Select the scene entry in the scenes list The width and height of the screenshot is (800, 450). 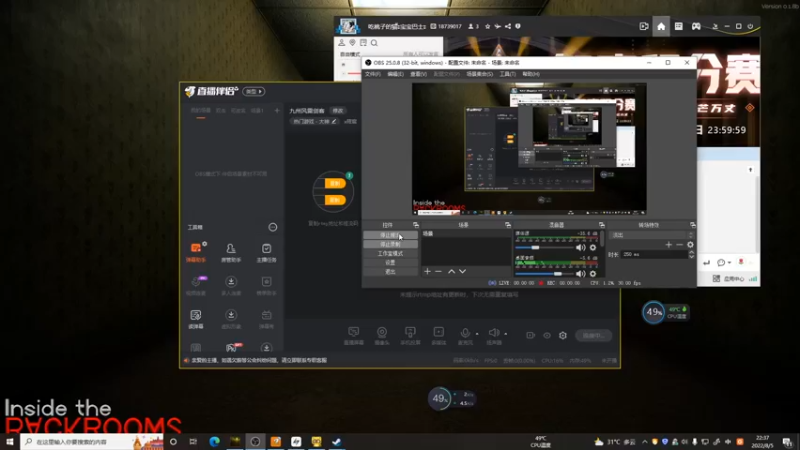(466, 234)
